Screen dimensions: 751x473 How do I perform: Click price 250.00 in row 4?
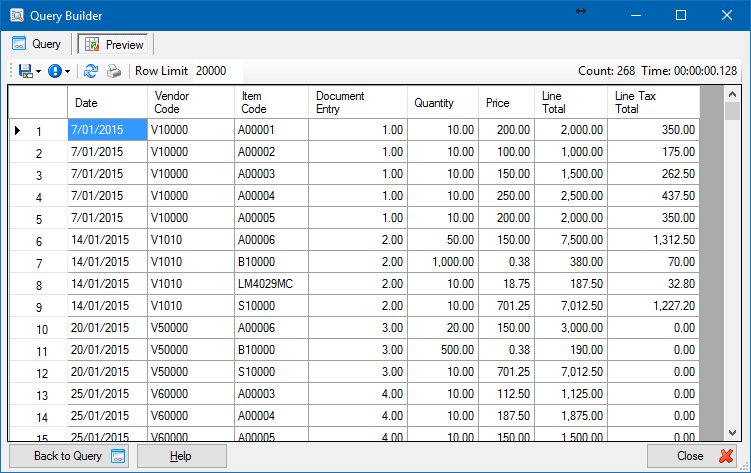[506, 196]
